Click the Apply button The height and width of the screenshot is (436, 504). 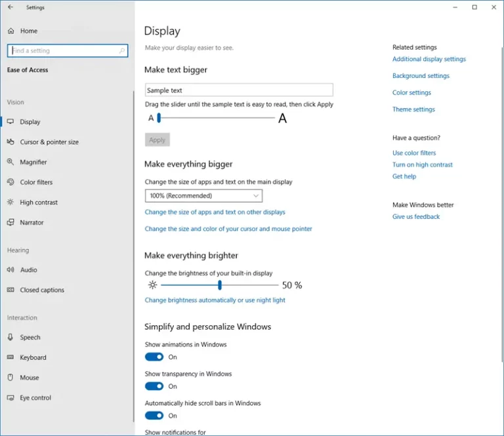[157, 140]
